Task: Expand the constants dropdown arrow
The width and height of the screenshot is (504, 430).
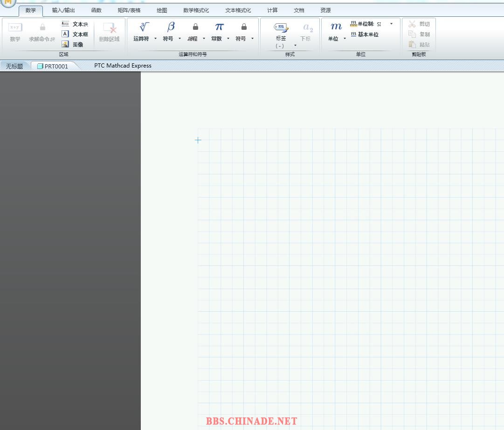Action: [228, 39]
